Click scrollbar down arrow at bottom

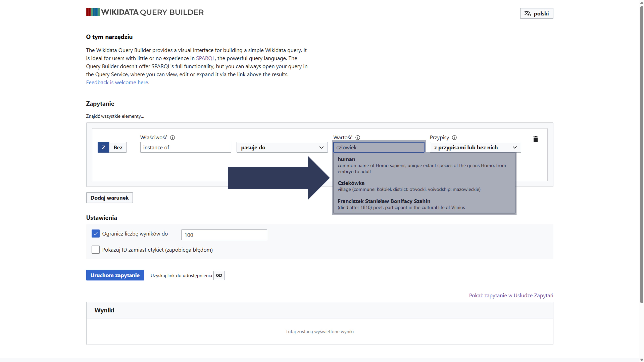coord(642,360)
